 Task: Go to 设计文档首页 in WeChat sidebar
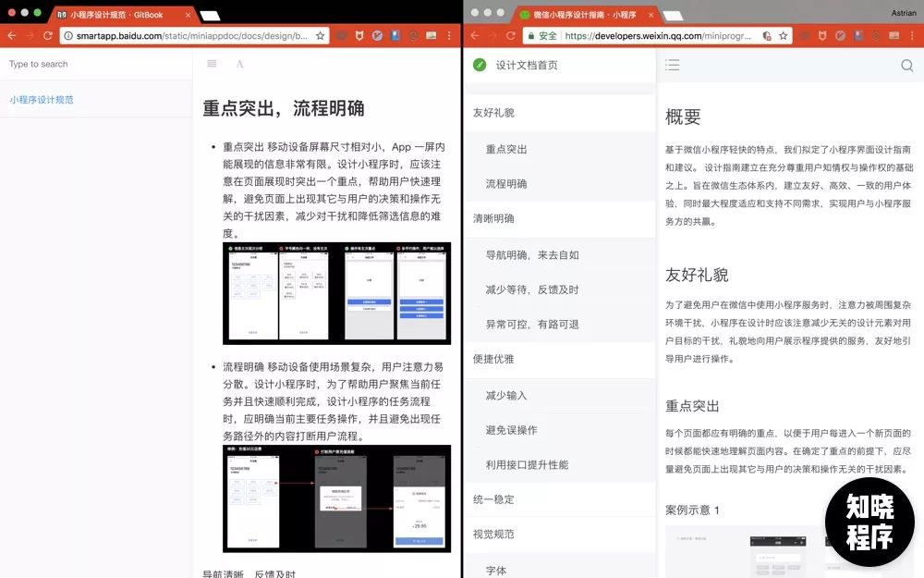[527, 65]
